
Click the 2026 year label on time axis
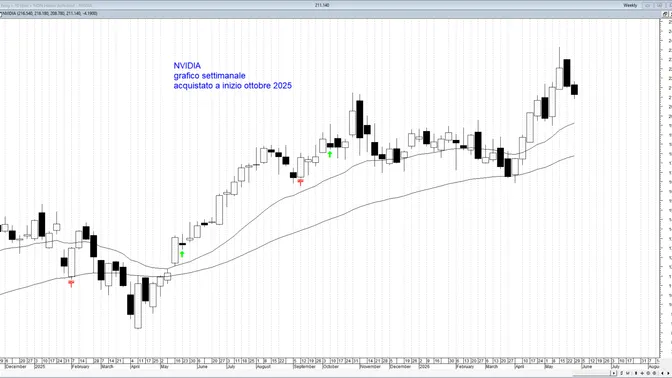point(424,367)
